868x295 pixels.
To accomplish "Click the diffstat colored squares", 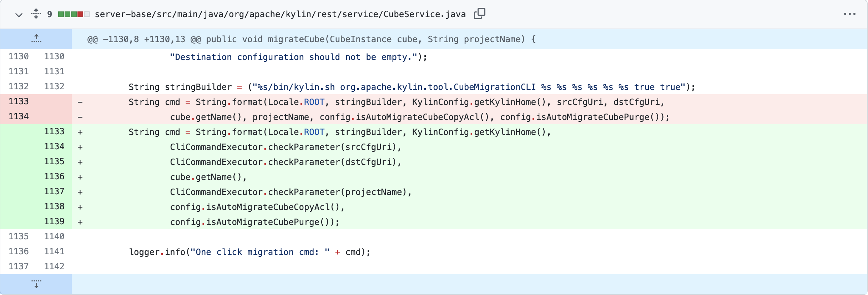I will click(x=74, y=14).
